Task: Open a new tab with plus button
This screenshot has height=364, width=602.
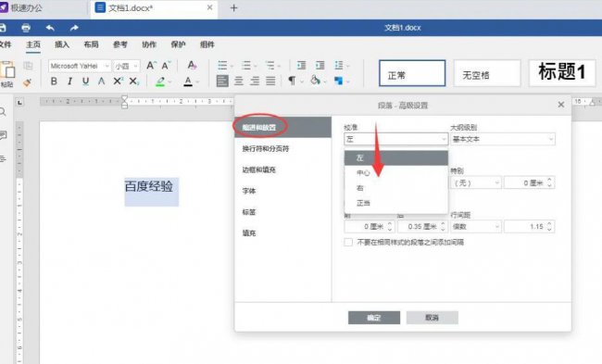Action: click(233, 8)
